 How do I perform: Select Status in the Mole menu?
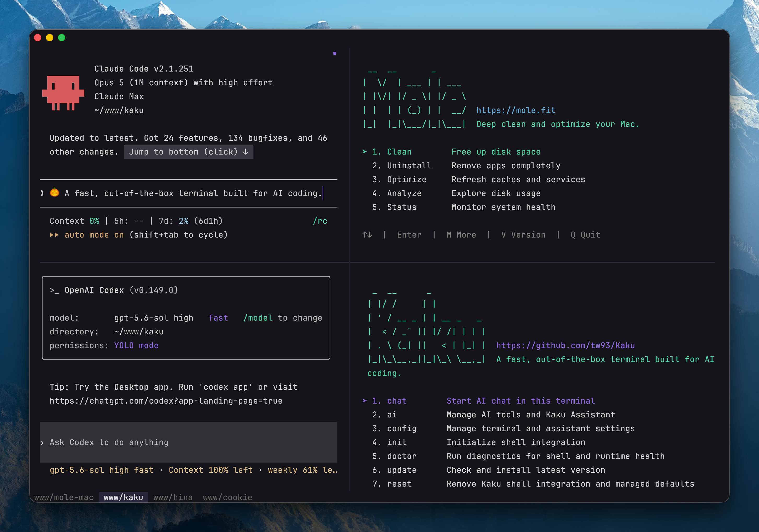tap(464, 208)
